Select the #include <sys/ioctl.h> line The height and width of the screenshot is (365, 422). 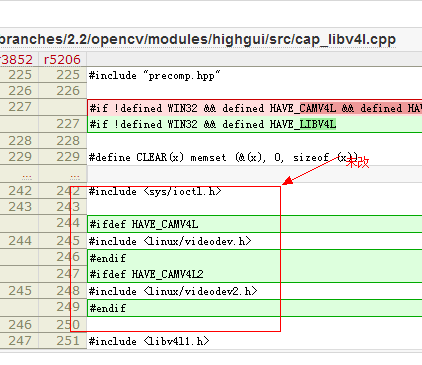click(x=155, y=191)
